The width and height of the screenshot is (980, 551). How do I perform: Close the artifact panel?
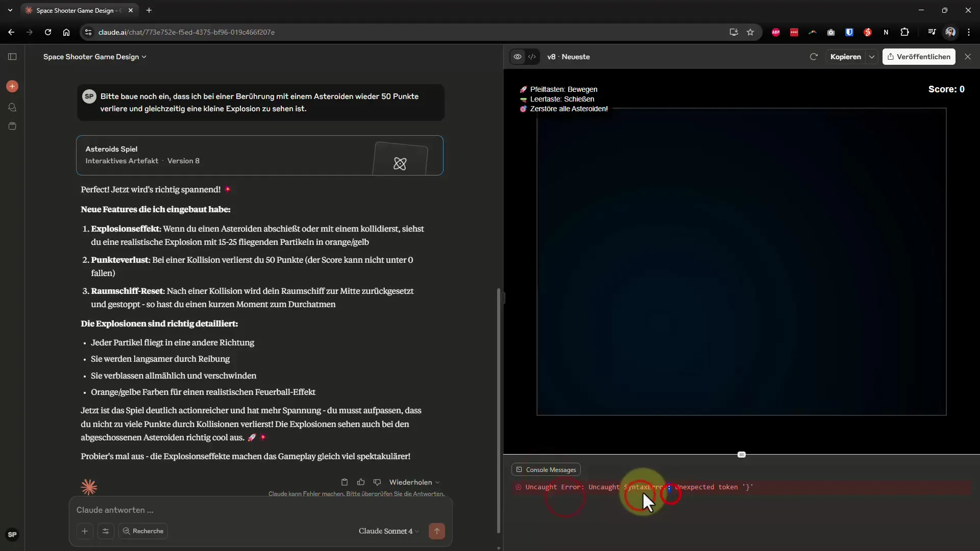coord(968,57)
